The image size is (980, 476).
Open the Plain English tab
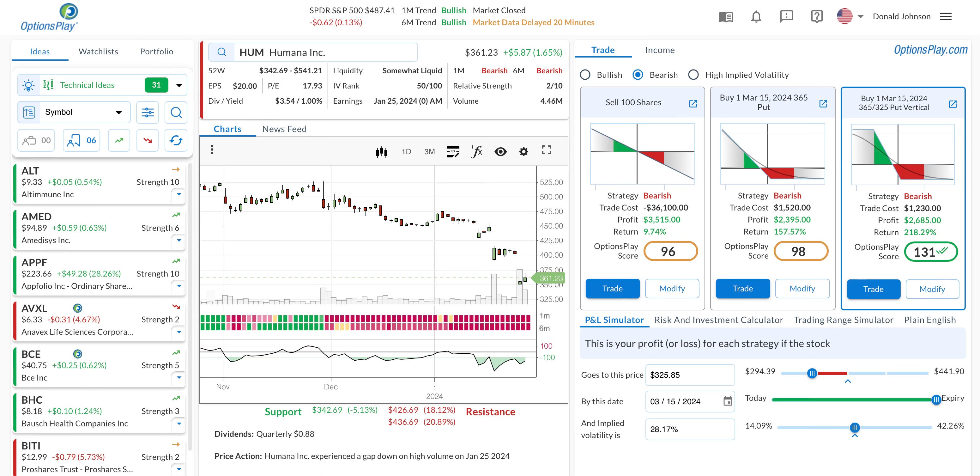930,320
